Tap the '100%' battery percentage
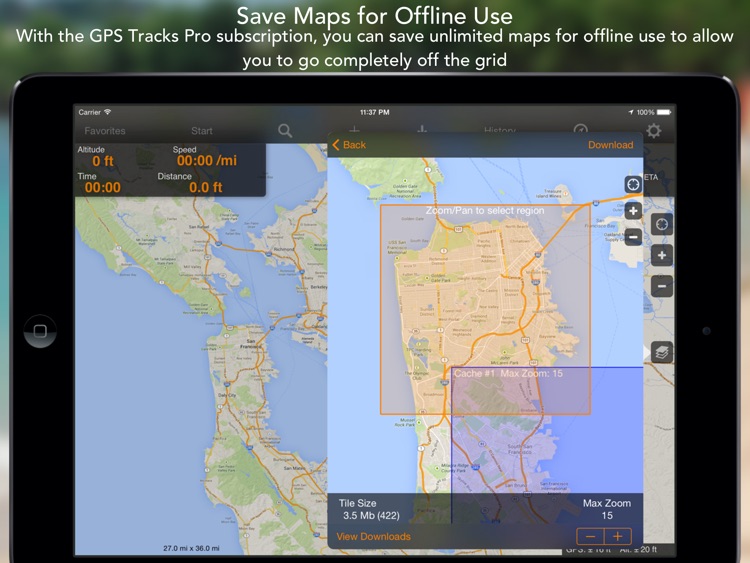This screenshot has width=750, height=563. 645,112
